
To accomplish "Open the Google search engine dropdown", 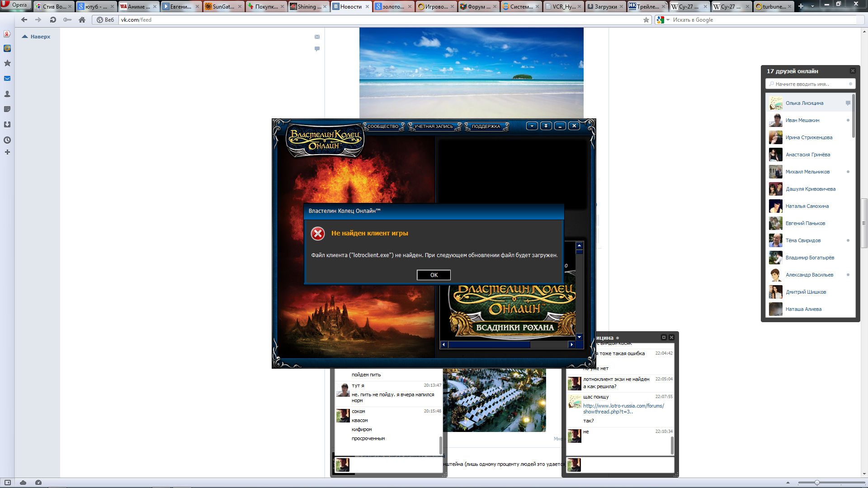I will tap(663, 20).
